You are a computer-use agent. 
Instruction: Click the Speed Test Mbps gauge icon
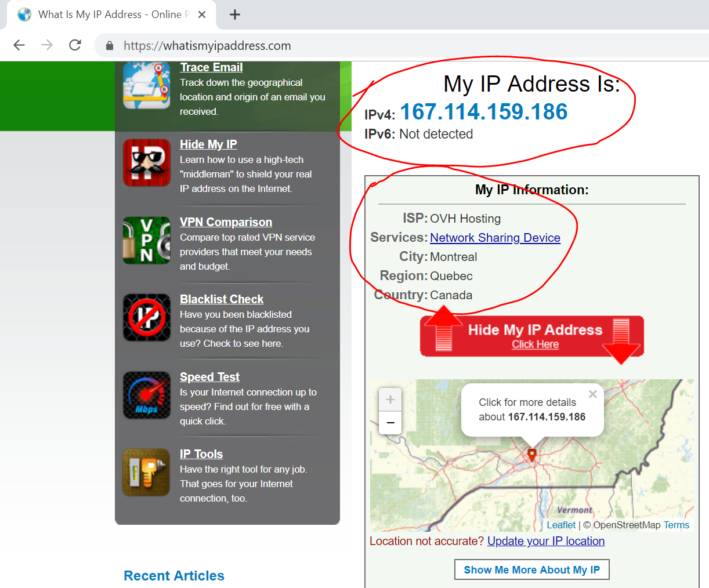147,395
